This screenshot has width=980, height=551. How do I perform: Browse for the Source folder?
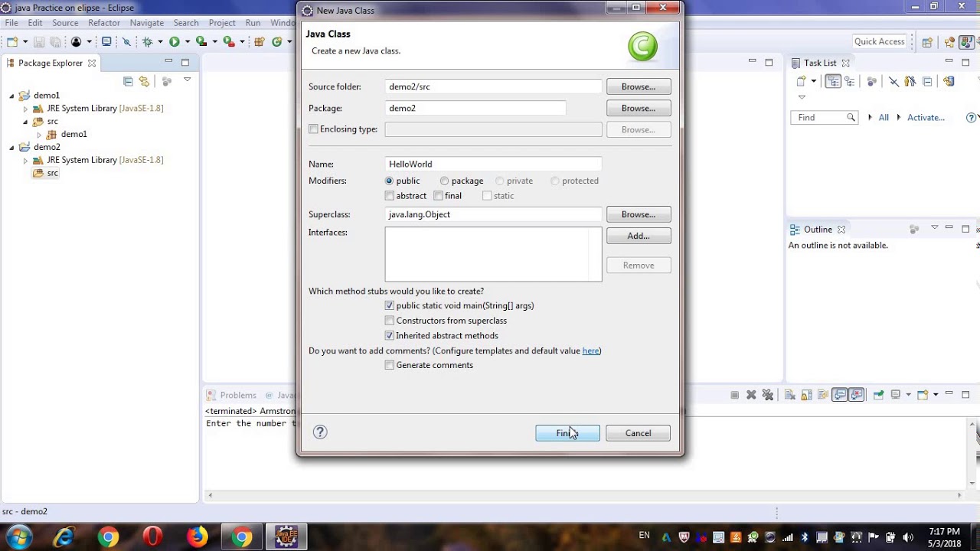tap(639, 86)
